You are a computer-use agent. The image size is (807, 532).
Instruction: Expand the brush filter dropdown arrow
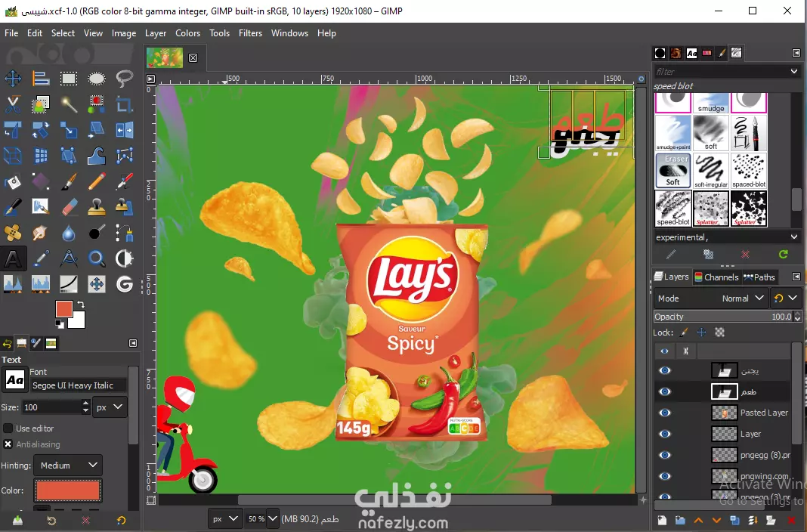793,72
